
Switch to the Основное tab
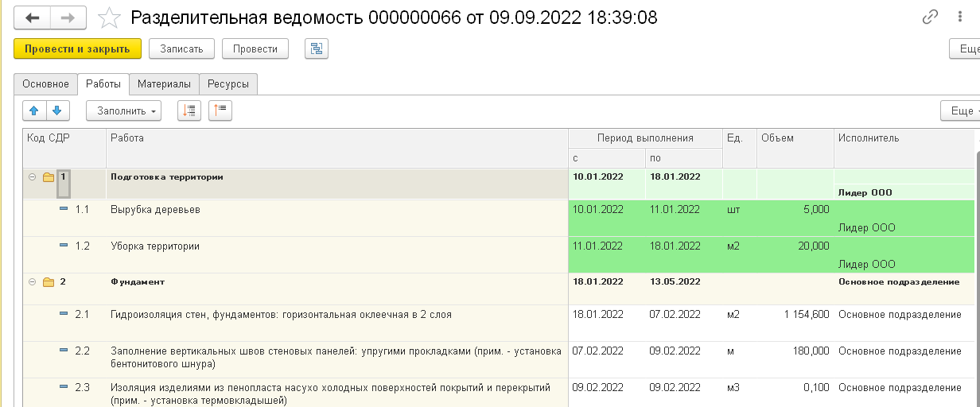[x=45, y=84]
